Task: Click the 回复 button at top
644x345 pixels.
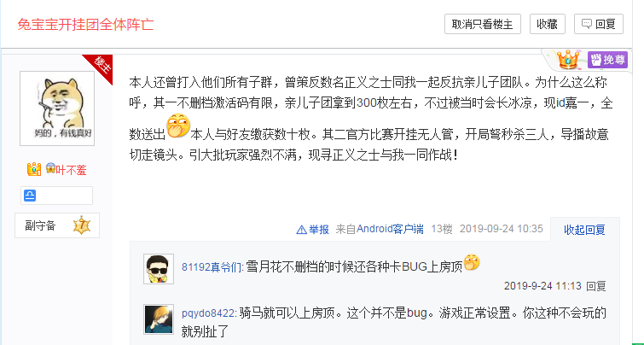Action: [x=599, y=24]
